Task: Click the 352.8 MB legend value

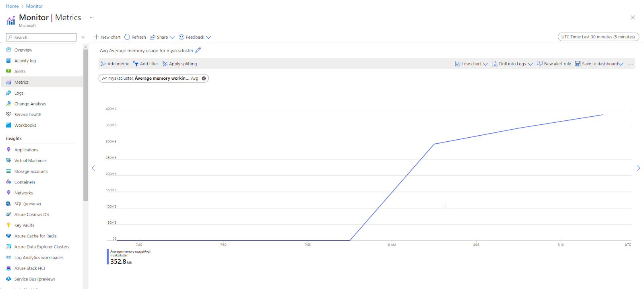Action: click(121, 262)
